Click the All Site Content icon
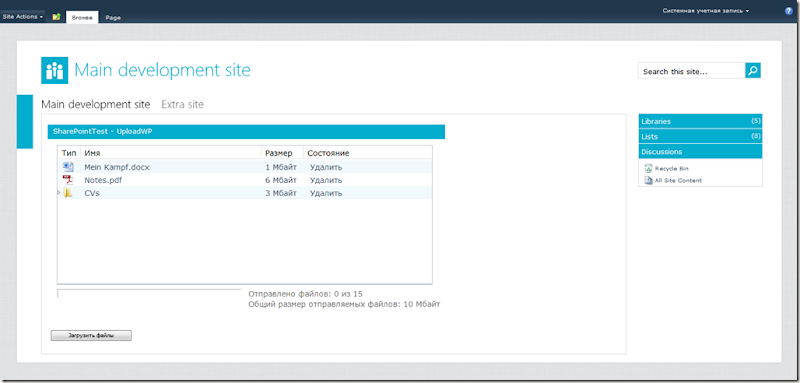Screen dimensions: 800x383 (x=648, y=180)
